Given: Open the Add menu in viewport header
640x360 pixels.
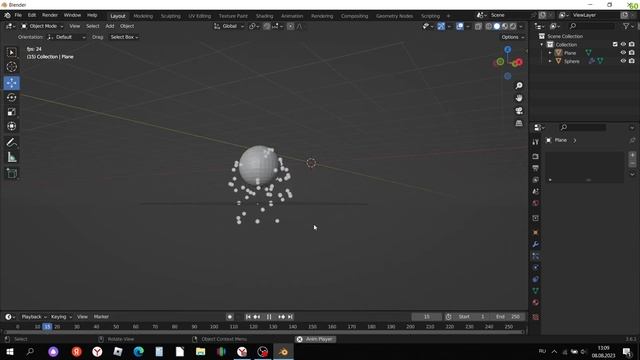Looking at the screenshot, I should tap(110, 26).
